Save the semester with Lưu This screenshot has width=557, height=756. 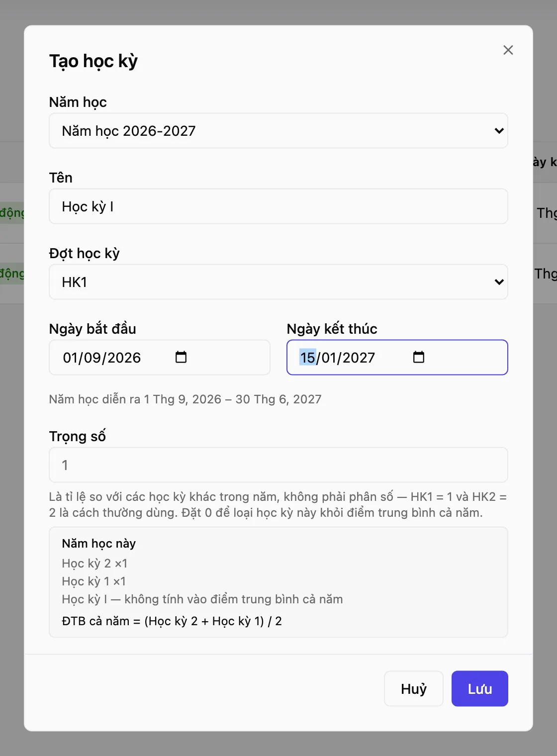(x=480, y=688)
